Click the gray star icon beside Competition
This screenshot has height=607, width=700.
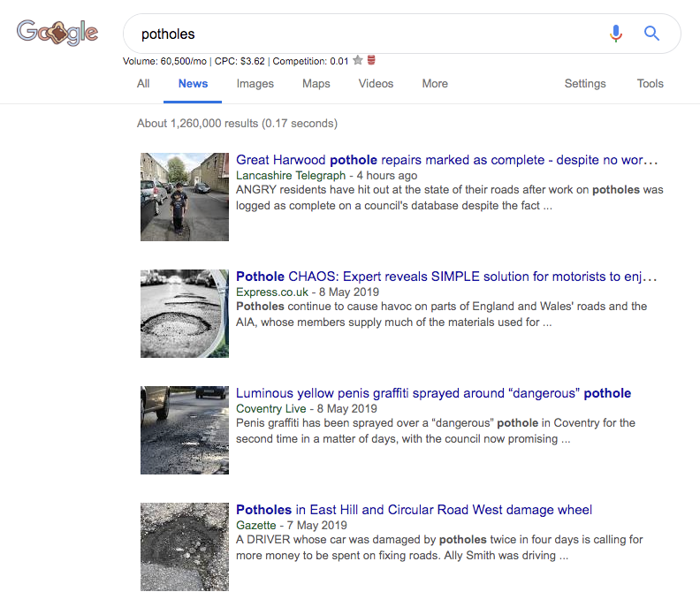tap(357, 61)
